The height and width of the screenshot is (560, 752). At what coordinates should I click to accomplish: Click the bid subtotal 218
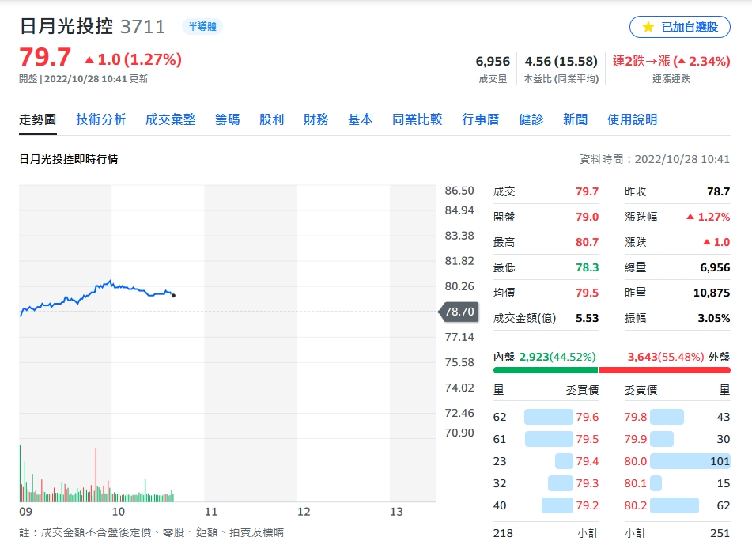coord(503,533)
